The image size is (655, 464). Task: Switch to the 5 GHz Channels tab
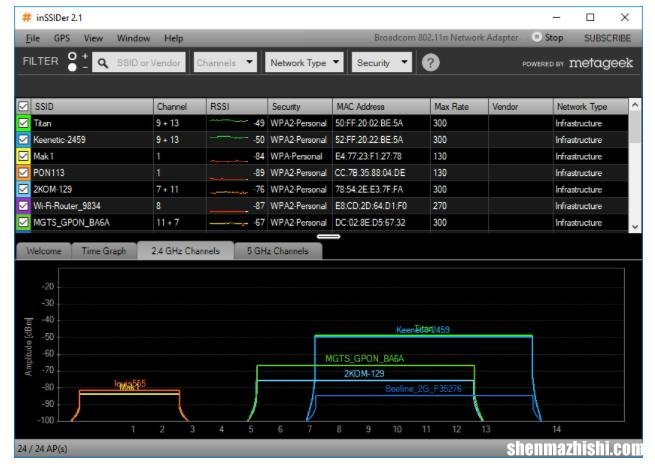point(278,251)
